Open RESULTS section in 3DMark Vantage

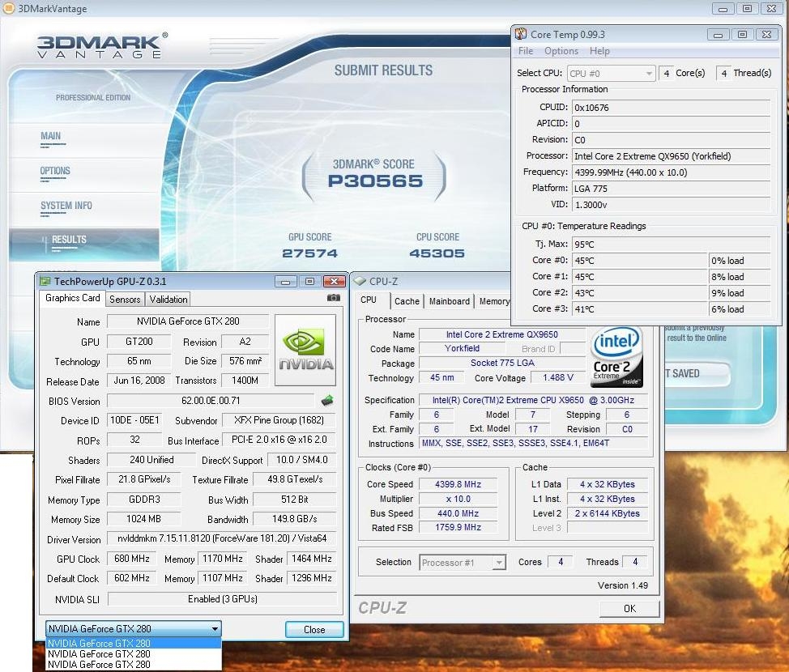[x=84, y=245]
